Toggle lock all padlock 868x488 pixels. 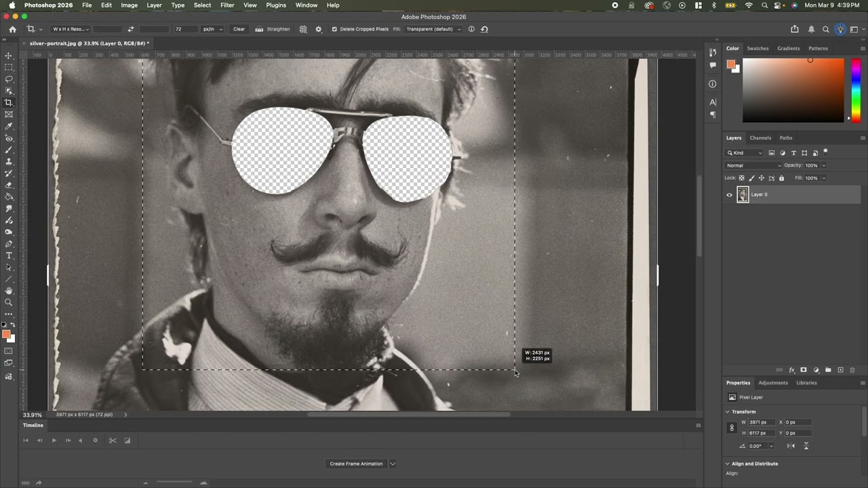781,178
